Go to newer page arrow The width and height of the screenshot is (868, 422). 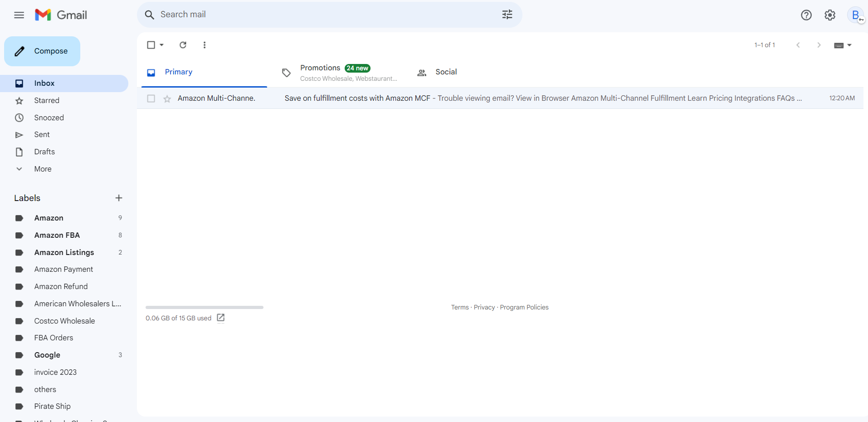[798, 45]
